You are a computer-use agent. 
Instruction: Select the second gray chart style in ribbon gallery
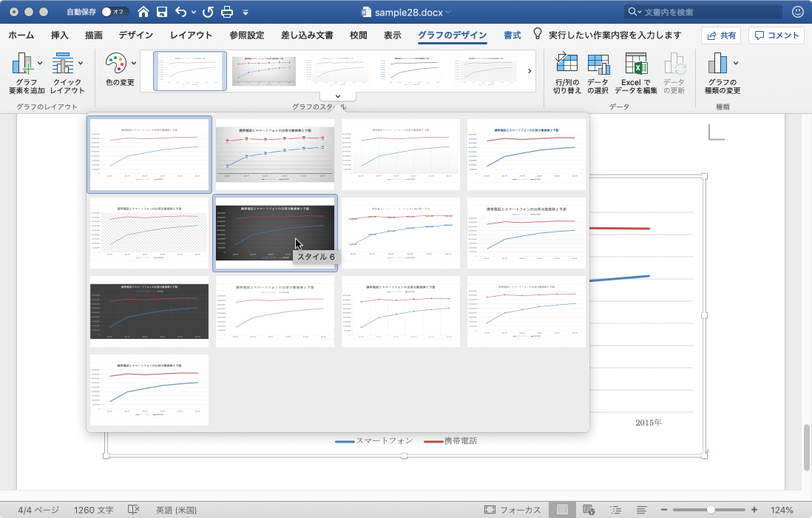pos(264,71)
